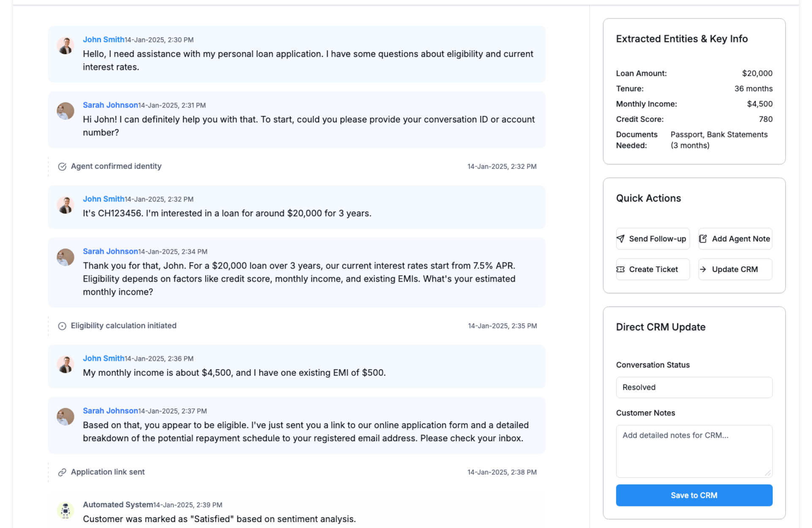
Task: Click John Smith's avatar on the 2:32 PM message
Action: click(x=66, y=205)
